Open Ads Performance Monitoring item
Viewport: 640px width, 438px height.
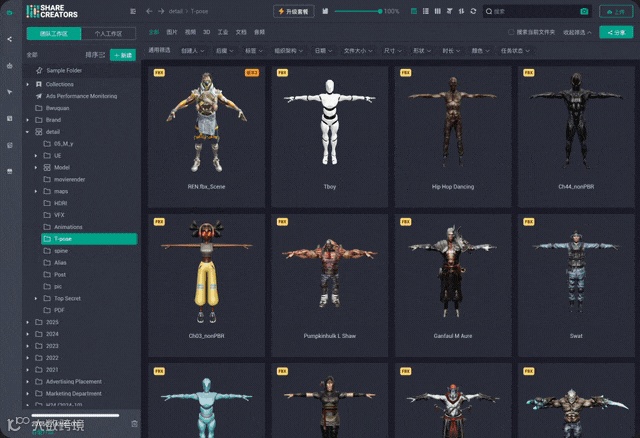pos(82,96)
